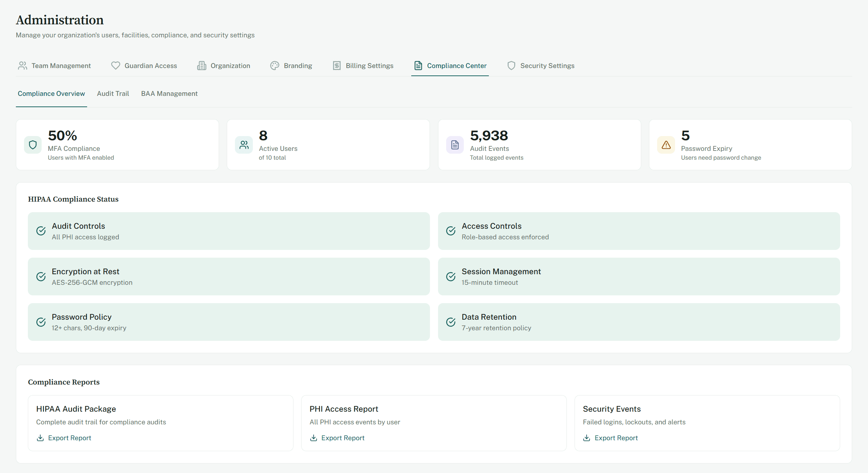This screenshot has width=868, height=473.
Task: Click the PHI Access Report download icon
Action: coord(314,438)
